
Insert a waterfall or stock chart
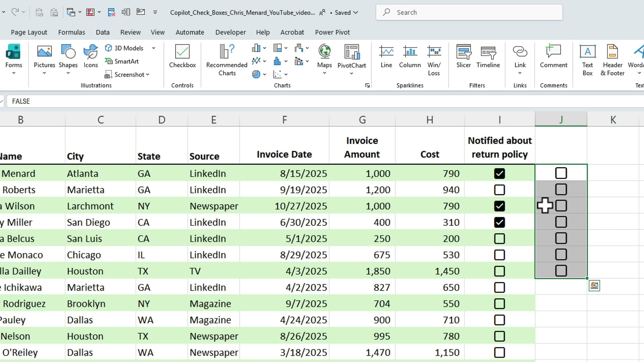click(299, 48)
